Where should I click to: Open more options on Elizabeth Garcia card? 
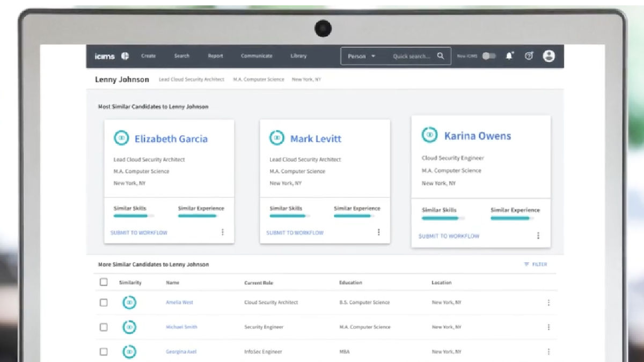click(x=223, y=232)
